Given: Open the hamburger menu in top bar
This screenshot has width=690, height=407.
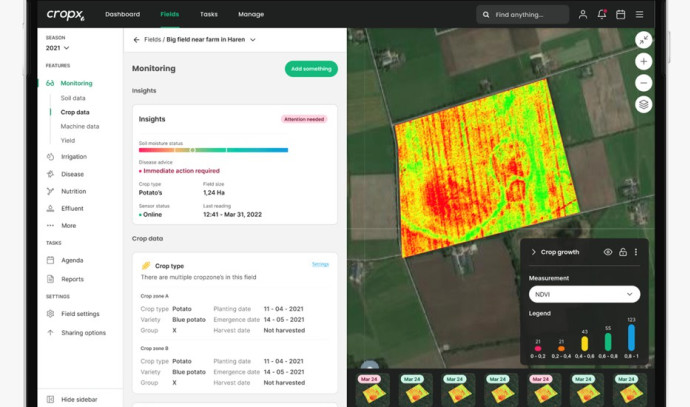Looking at the screenshot, I should point(639,15).
